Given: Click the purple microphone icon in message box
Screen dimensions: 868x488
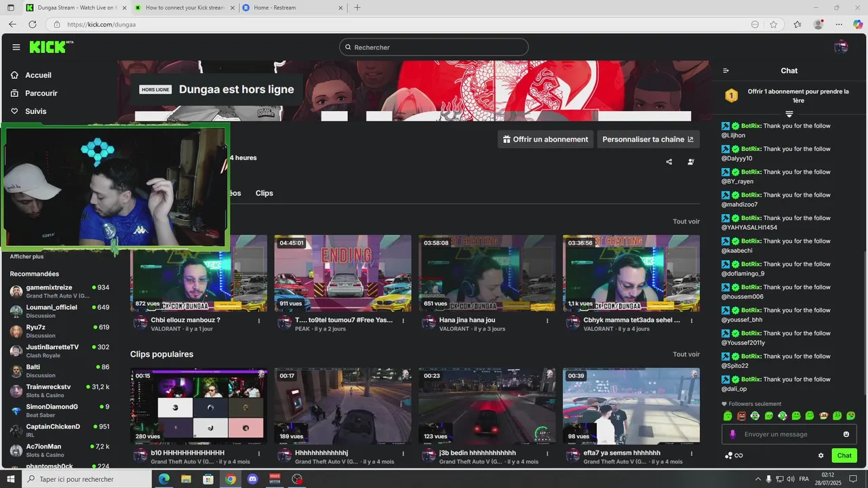Looking at the screenshot, I should pos(732,434).
